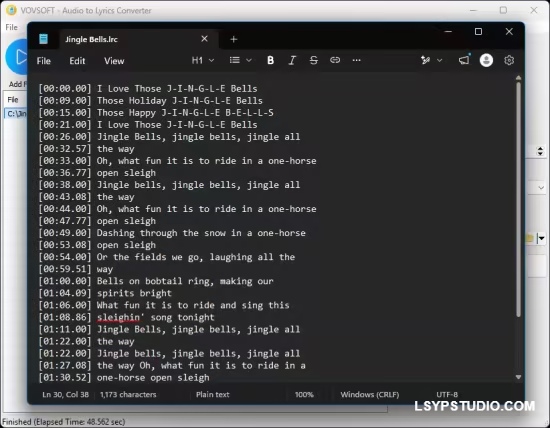Image resolution: width=550 pixels, height=428 pixels.
Task: Apply strikethrough formatting
Action: [314, 60]
